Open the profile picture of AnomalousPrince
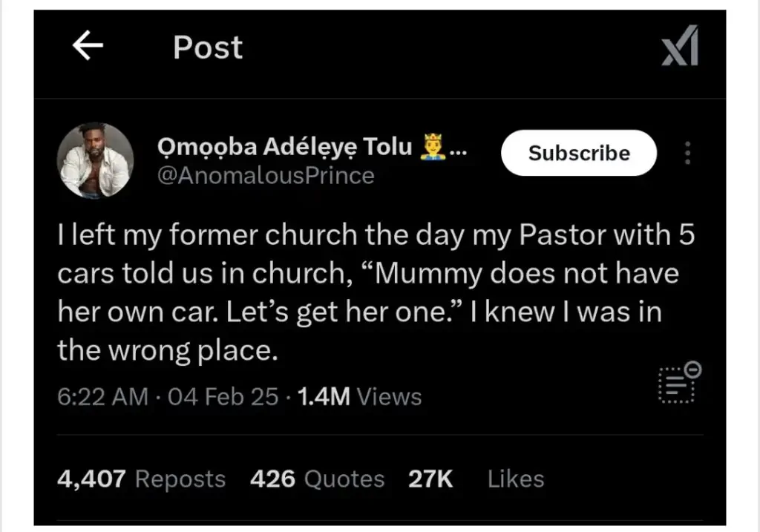Viewport: 760px width, 532px height. [95, 160]
